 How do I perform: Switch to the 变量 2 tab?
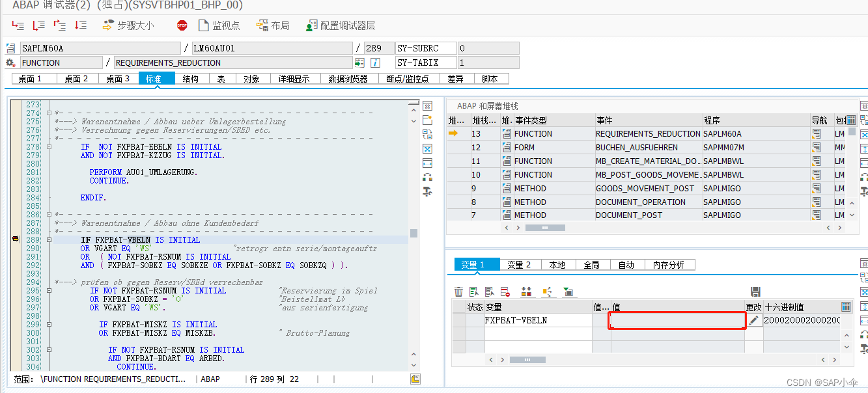coord(520,264)
